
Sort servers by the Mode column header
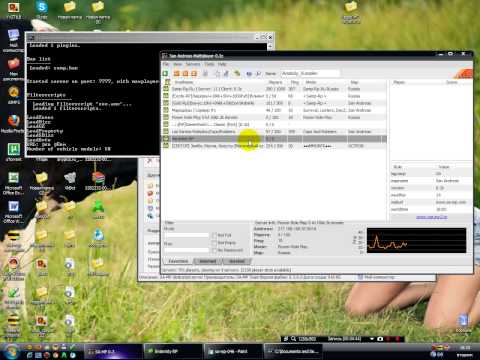coord(324,82)
